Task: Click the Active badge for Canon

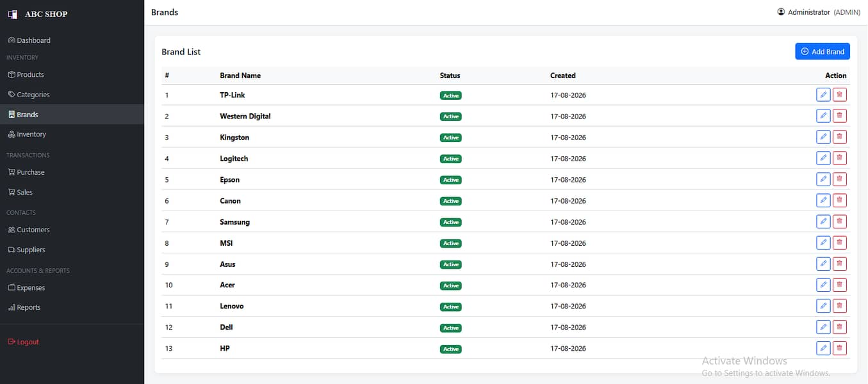Action: pyautogui.click(x=450, y=201)
